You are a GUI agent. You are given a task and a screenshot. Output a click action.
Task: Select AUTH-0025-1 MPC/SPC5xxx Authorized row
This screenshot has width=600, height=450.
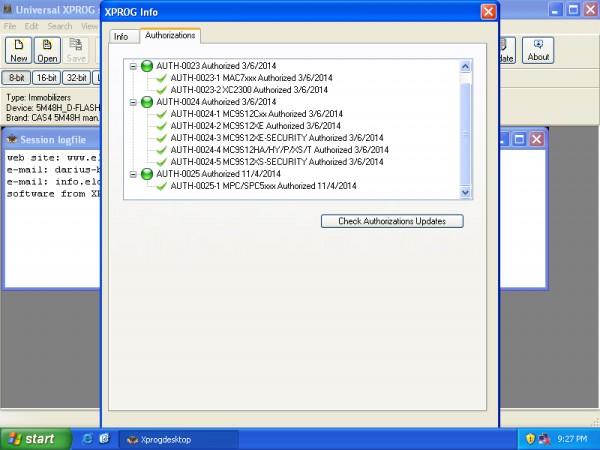coord(263,186)
